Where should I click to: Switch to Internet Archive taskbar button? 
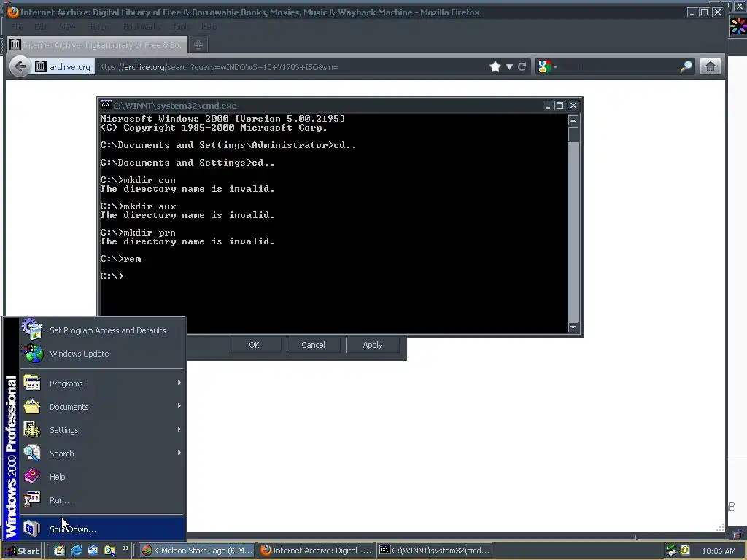tap(317, 551)
